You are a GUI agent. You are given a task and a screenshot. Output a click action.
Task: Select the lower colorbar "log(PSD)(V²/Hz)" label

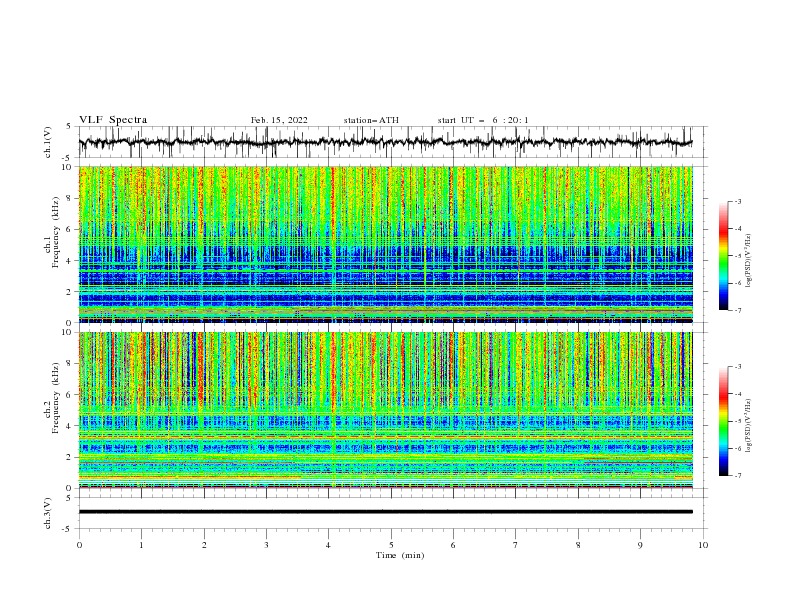[748, 426]
